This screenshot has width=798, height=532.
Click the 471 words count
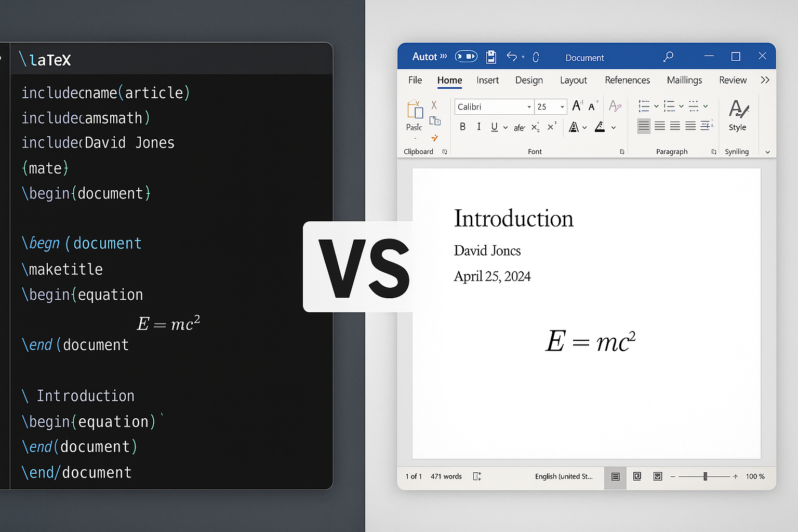tap(446, 476)
